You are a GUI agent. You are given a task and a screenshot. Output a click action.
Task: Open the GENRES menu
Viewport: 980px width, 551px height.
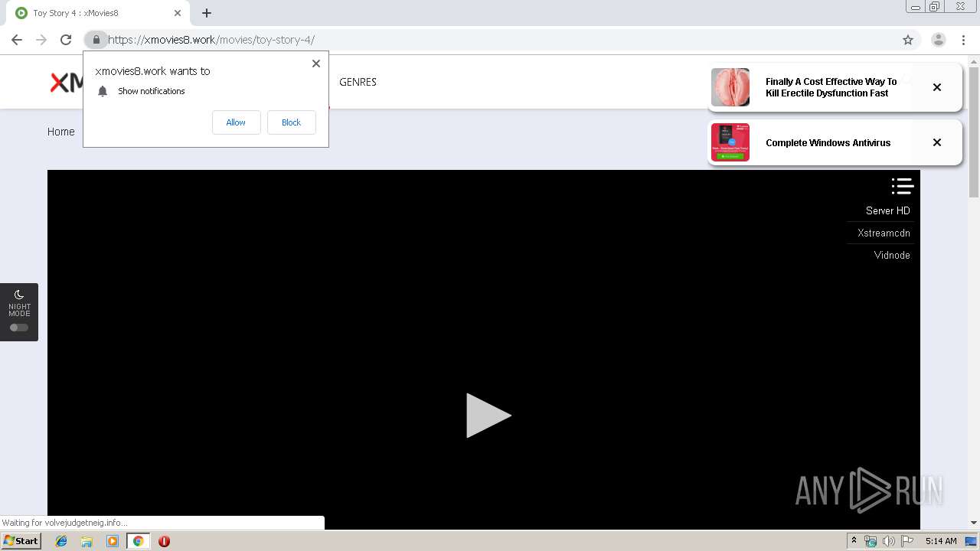358,82
